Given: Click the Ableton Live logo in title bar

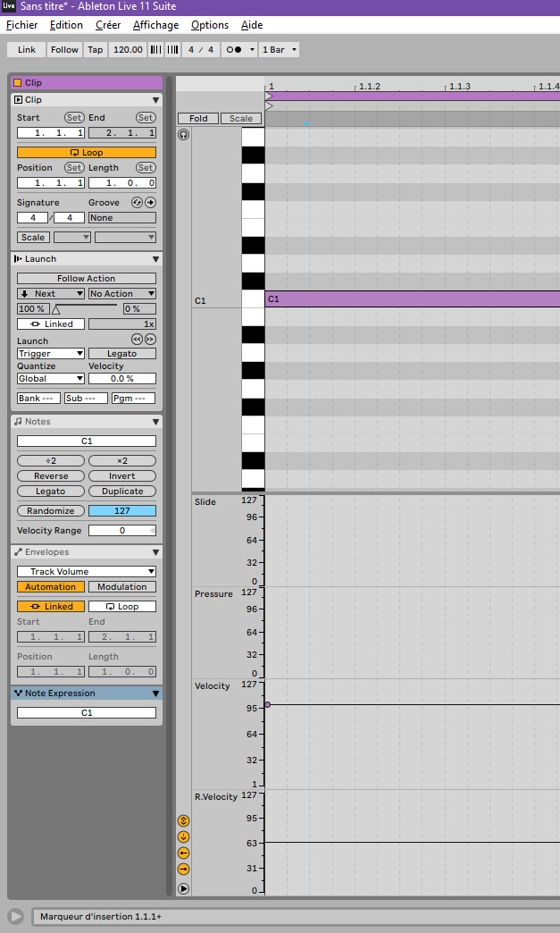Looking at the screenshot, I should point(8,6).
